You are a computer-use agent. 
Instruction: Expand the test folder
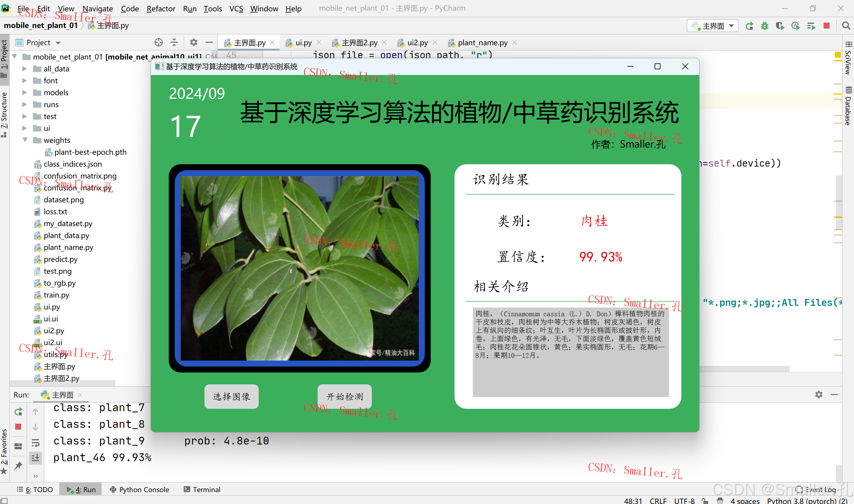pyautogui.click(x=25, y=116)
